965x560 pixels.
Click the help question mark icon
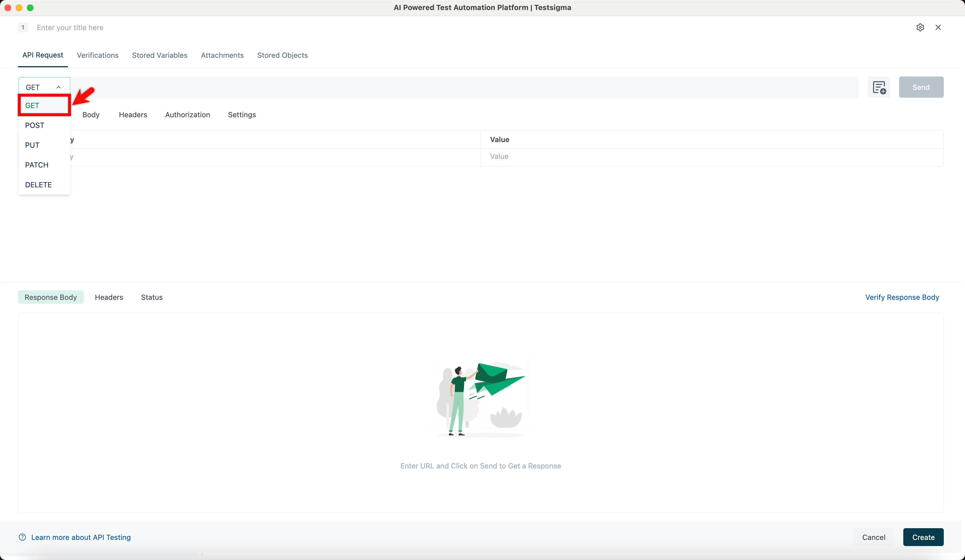22,537
